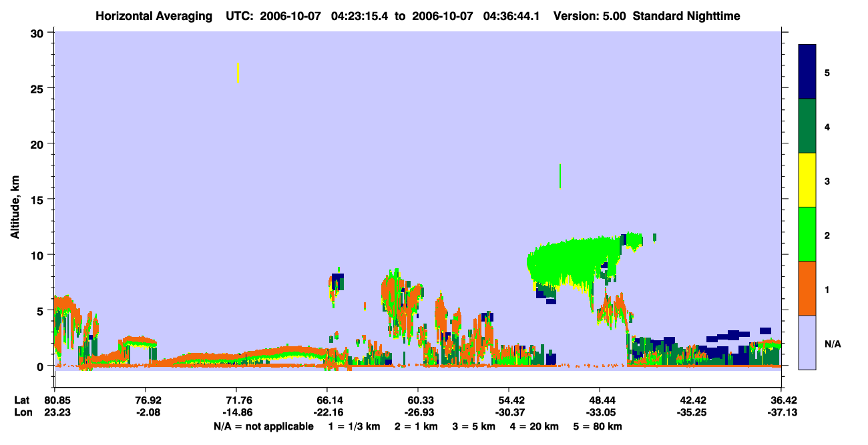Click the y-axis tick label 15
This screenshot has height=445, width=868.
point(39,199)
